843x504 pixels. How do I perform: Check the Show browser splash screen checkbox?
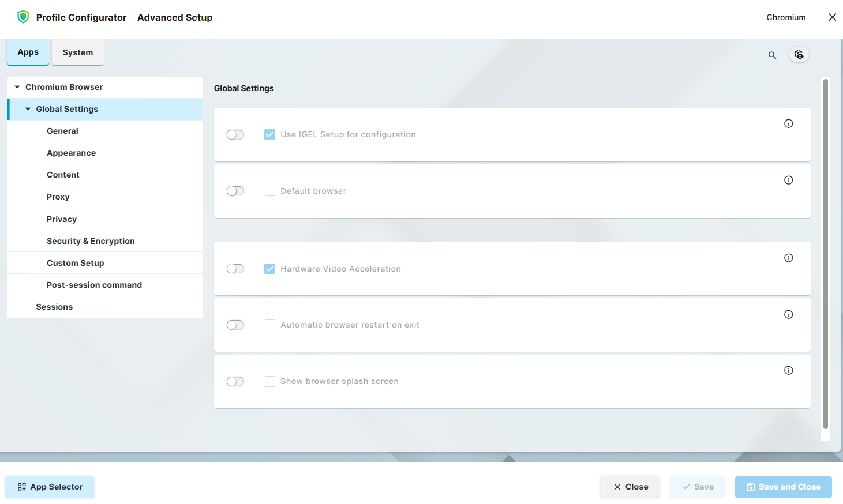pyautogui.click(x=269, y=381)
